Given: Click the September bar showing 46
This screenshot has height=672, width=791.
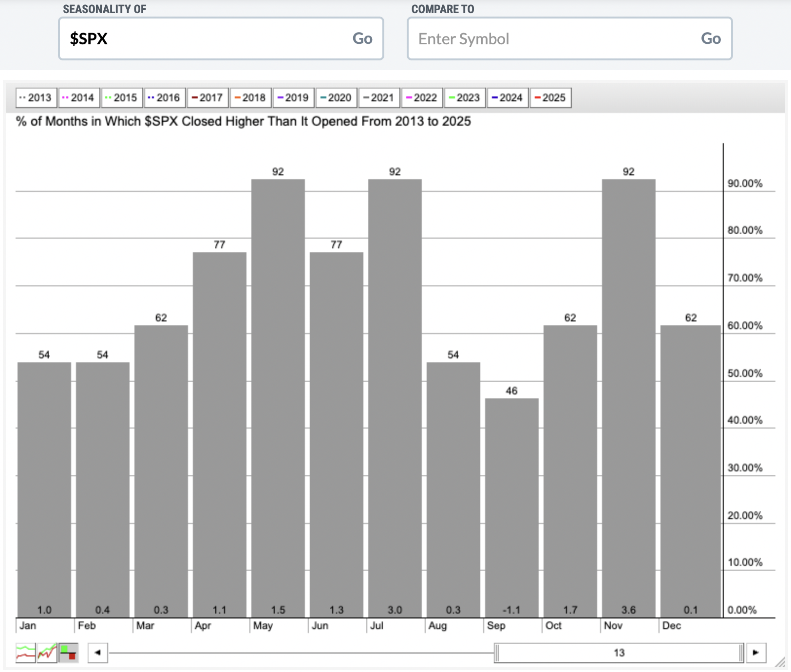Looking at the screenshot, I should click(511, 508).
